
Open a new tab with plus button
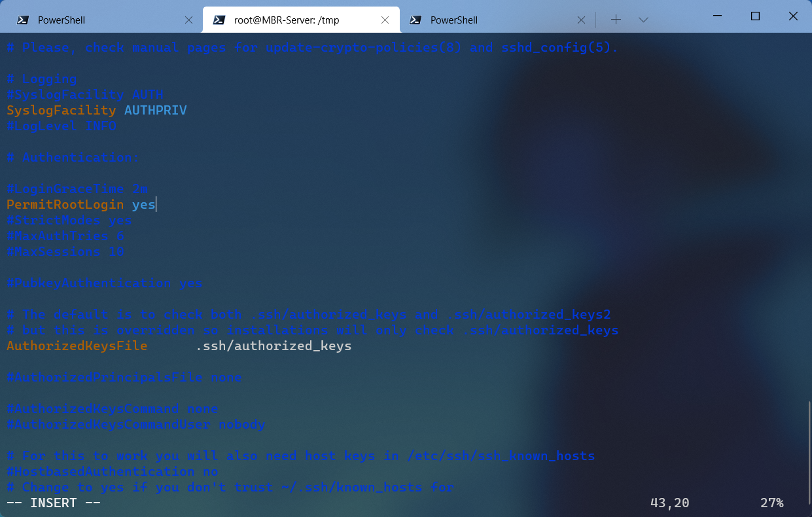coord(616,20)
